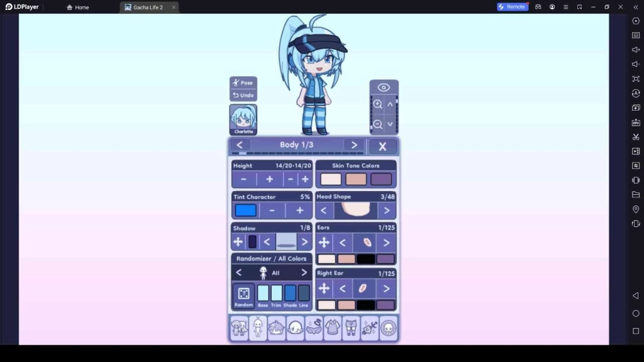Viewport: 644px width, 362px height.
Task: Close the Body editor panel
Action: pyautogui.click(x=382, y=146)
